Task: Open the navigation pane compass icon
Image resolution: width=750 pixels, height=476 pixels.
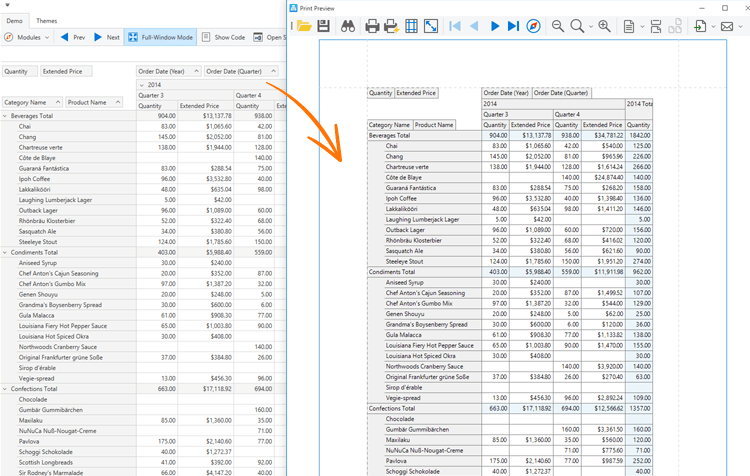Action: point(534,26)
